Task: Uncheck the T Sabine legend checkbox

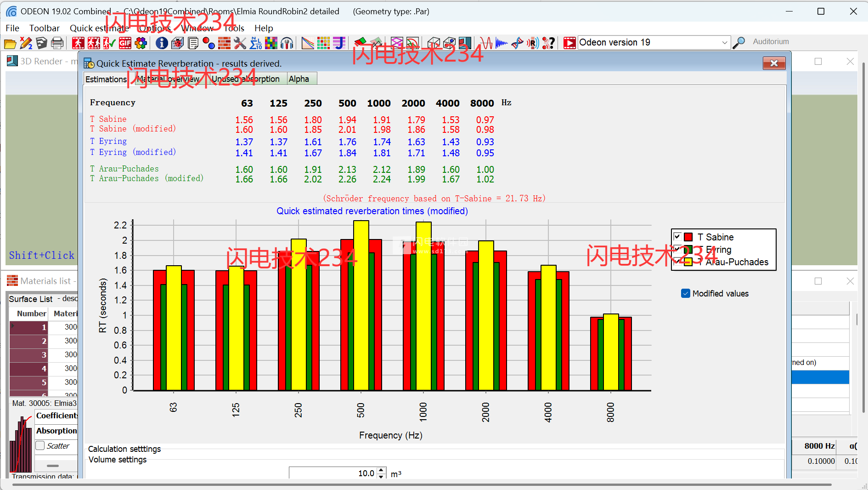Action: coord(677,237)
